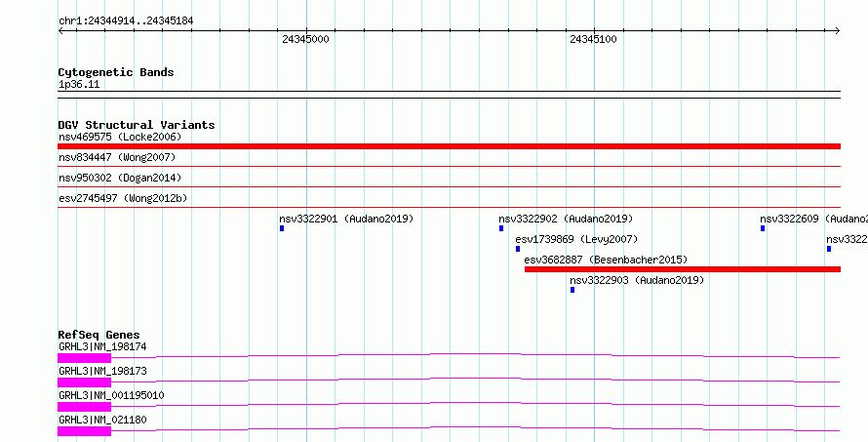
Task: Click the nsv469575 (Locke2006) variant bar
Action: tap(449, 146)
